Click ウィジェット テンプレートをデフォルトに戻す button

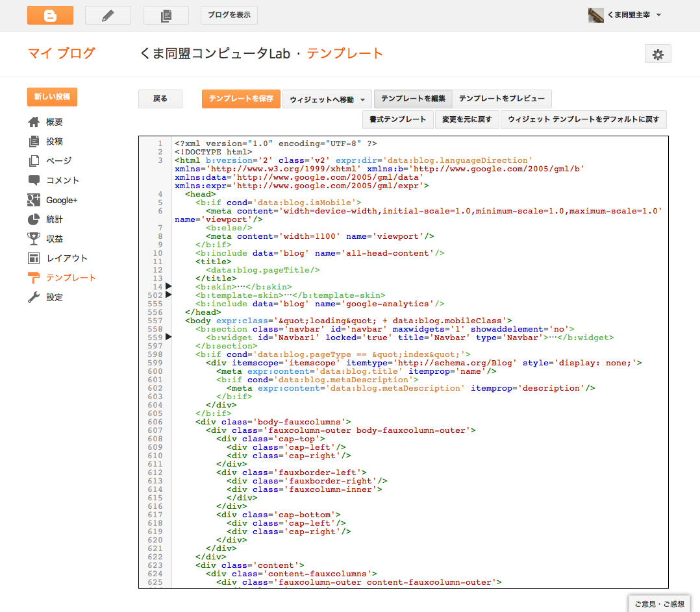(584, 119)
